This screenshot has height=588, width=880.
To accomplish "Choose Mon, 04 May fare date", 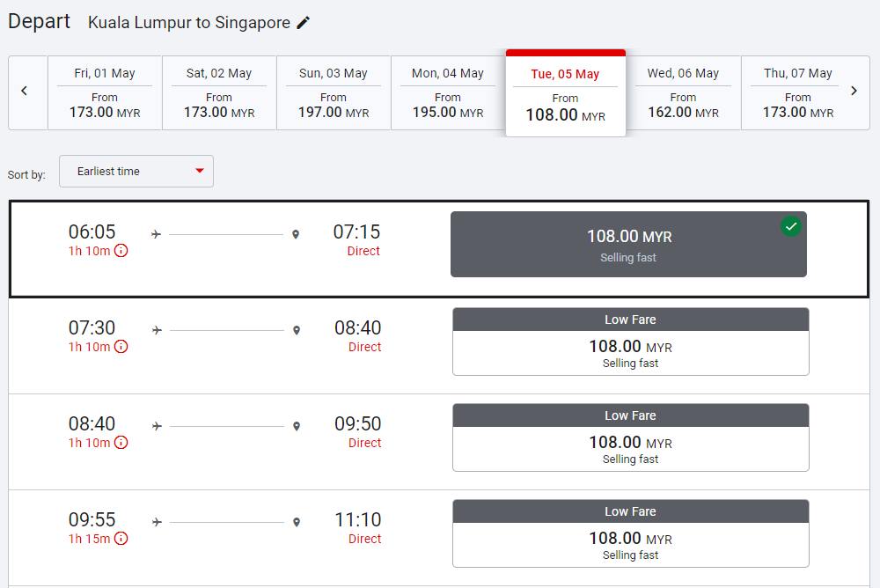I will 448,93.
